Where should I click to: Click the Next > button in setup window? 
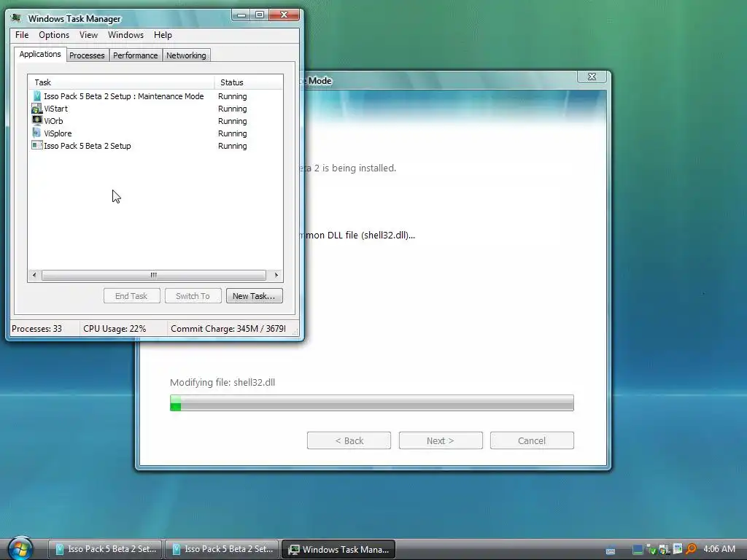(440, 440)
